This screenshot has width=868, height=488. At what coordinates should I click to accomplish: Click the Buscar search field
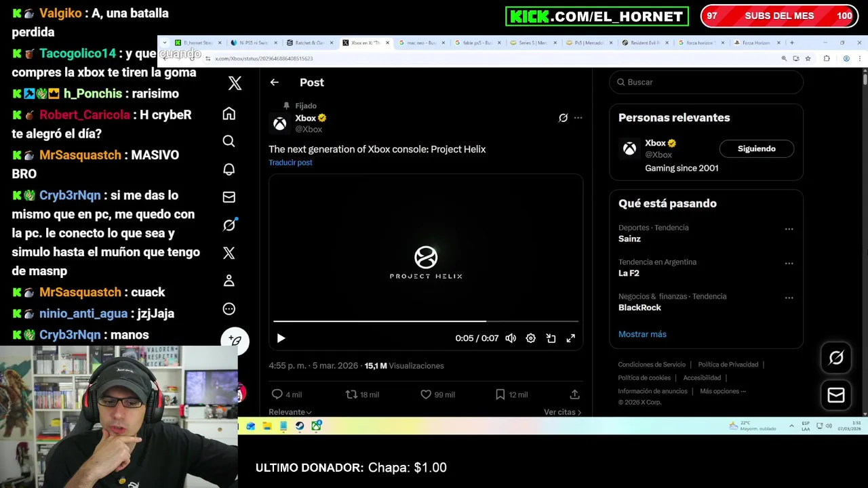click(x=706, y=82)
